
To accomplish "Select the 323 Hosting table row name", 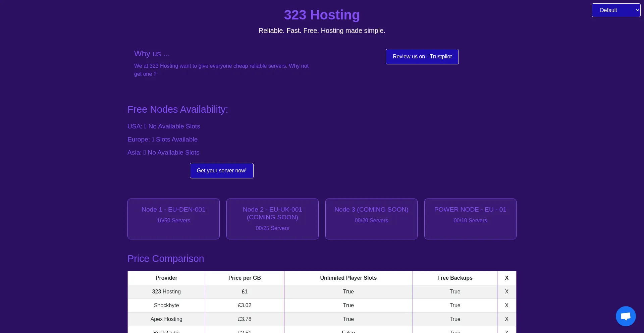I will pyautogui.click(x=166, y=291).
